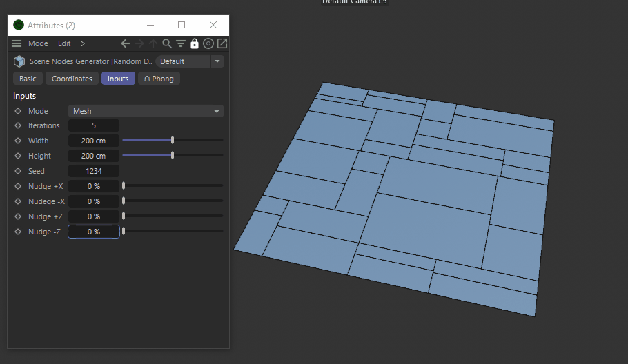Open the hamburger menu in Attributes panel
This screenshot has width=628, height=364.
[x=17, y=43]
